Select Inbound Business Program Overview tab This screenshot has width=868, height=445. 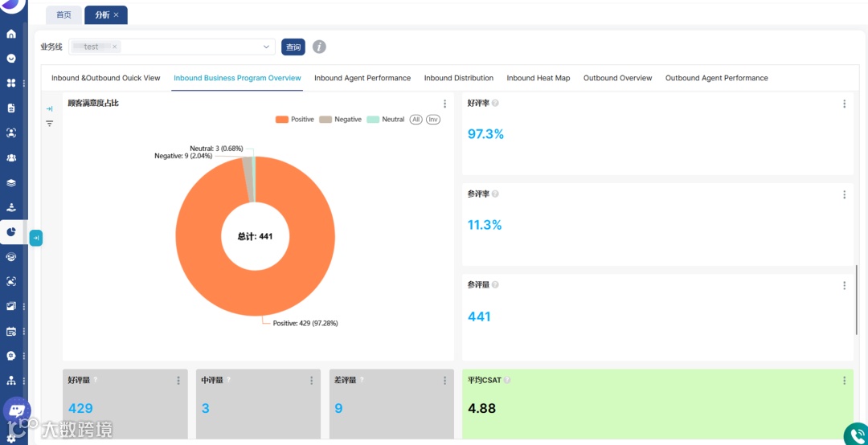[x=237, y=78]
